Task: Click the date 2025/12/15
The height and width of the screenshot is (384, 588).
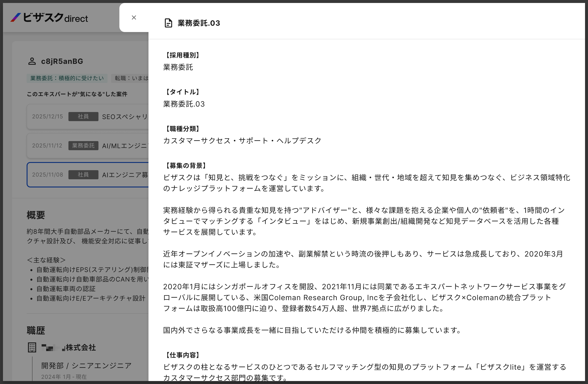Action: (48, 117)
